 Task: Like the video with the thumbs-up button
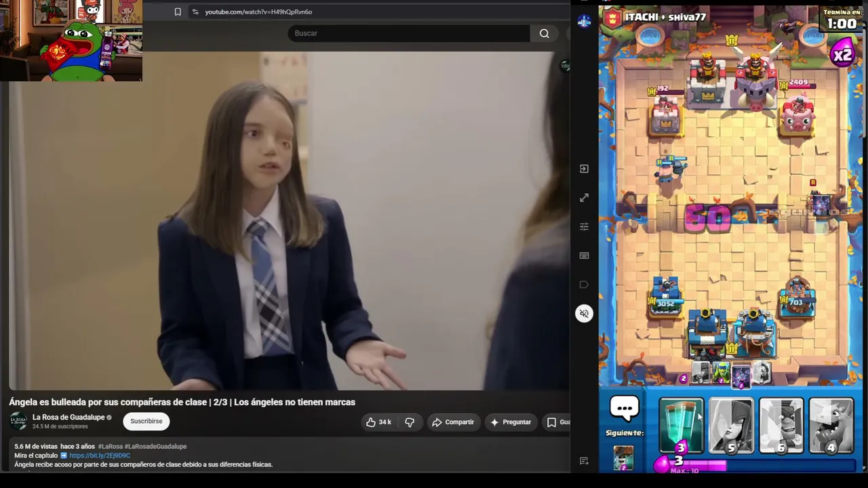click(378, 422)
